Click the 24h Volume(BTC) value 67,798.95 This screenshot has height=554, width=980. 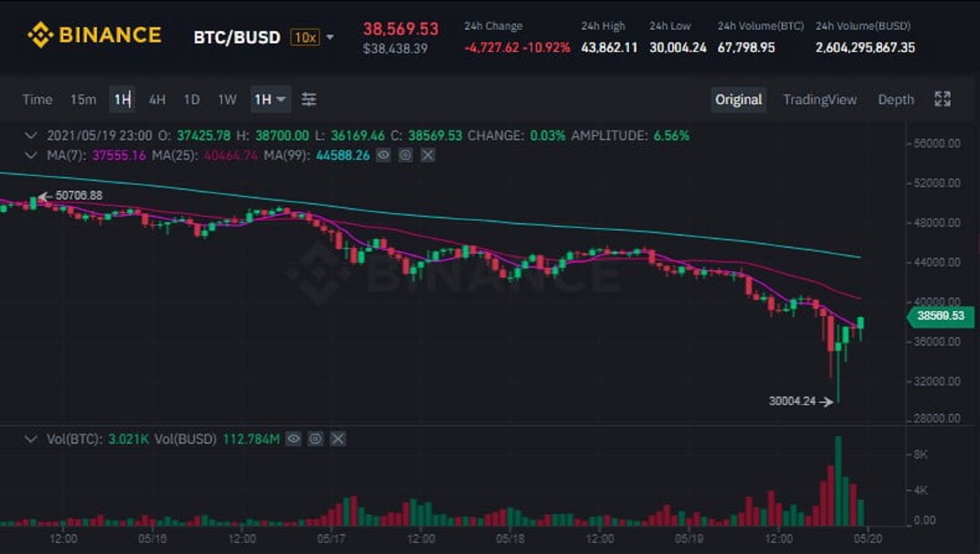[x=746, y=48]
